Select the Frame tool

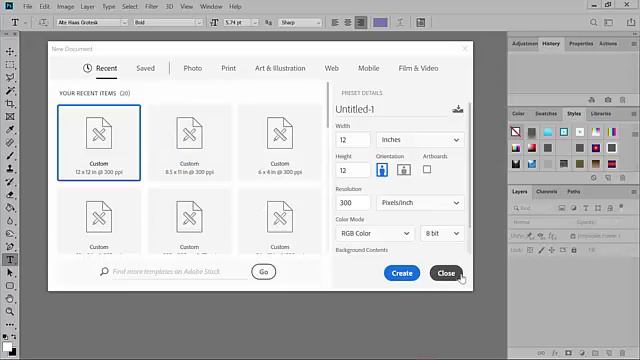(x=10, y=117)
